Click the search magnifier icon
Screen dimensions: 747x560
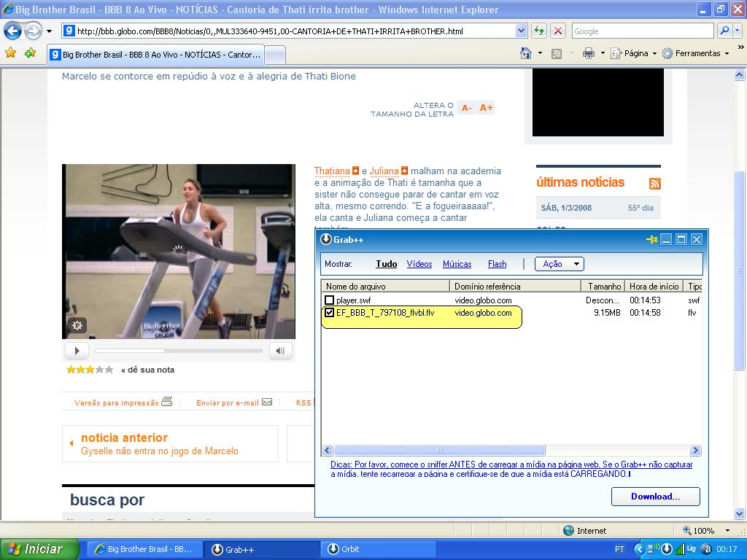click(724, 31)
